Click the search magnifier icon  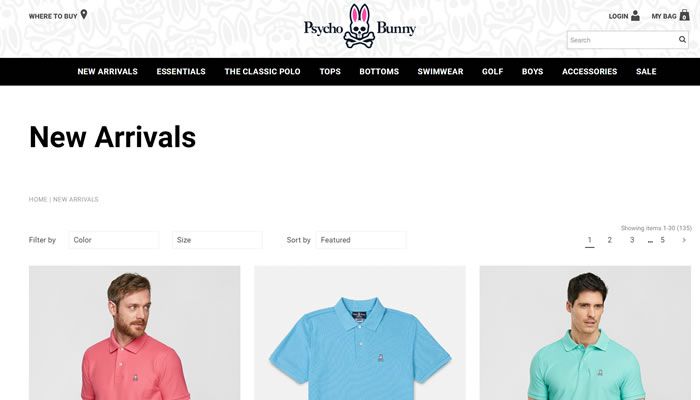(x=682, y=40)
